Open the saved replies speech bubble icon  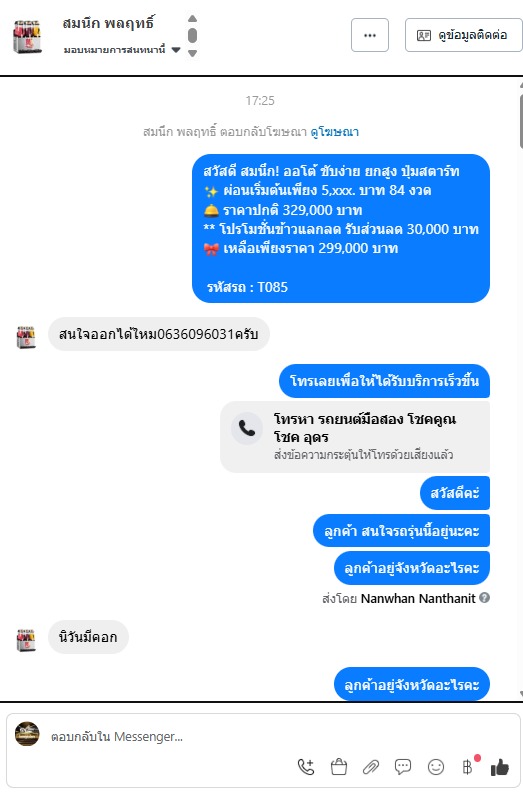pyautogui.click(x=403, y=767)
